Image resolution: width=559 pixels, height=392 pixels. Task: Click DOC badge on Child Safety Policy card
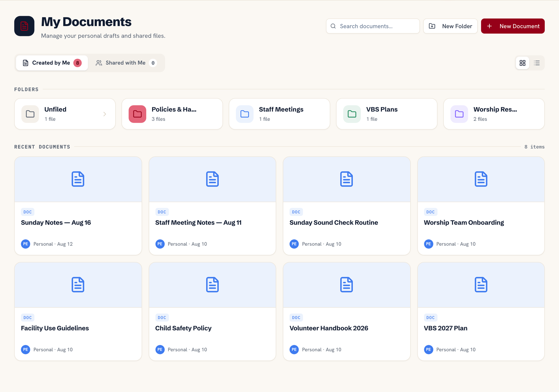[162, 318]
